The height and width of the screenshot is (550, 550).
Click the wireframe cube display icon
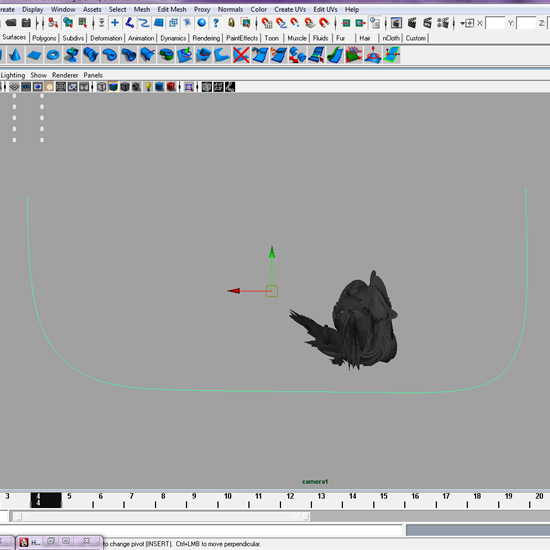(x=101, y=87)
